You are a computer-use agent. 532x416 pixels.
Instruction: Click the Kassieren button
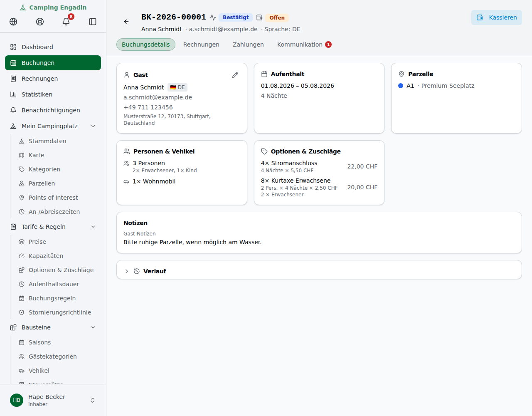click(496, 17)
